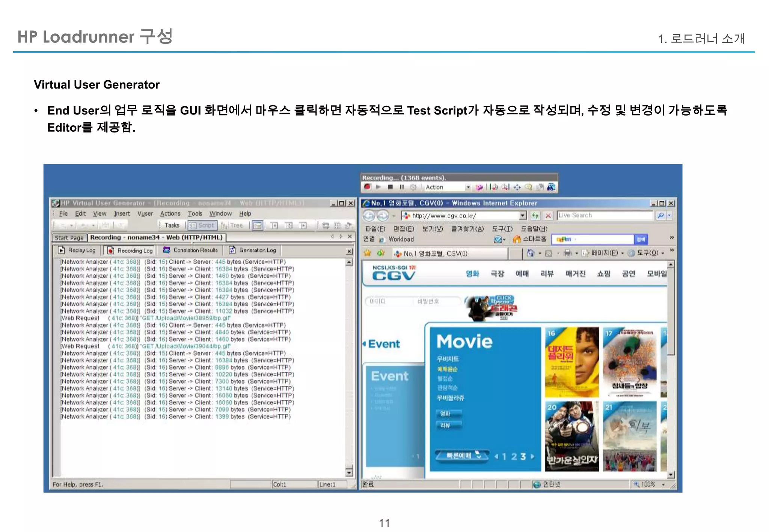Viewport: 769px width, 532px height.
Task: Stop recording with the black square button
Action: [391, 187]
